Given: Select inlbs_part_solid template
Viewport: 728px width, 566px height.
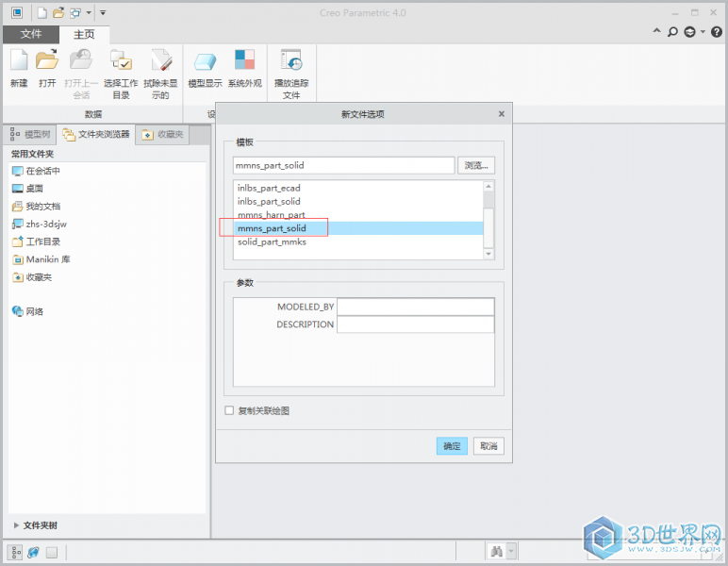Looking at the screenshot, I should click(x=358, y=202).
